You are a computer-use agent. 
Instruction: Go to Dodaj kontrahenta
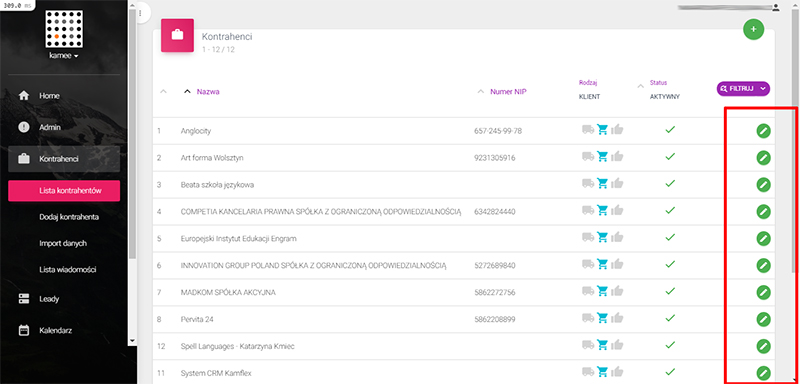click(69, 217)
